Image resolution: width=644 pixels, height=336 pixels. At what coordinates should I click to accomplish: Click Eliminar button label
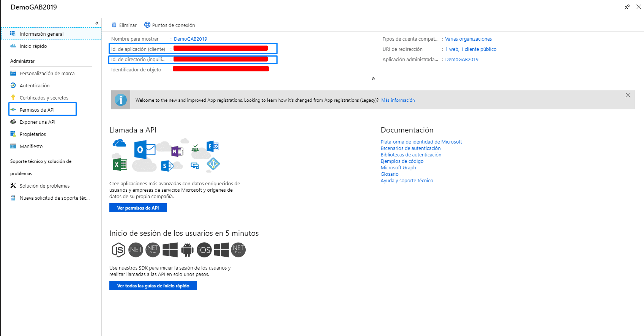pos(128,25)
